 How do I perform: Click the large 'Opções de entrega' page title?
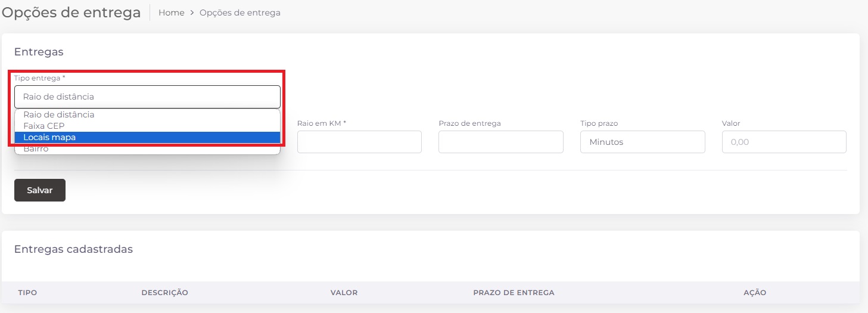71,13
